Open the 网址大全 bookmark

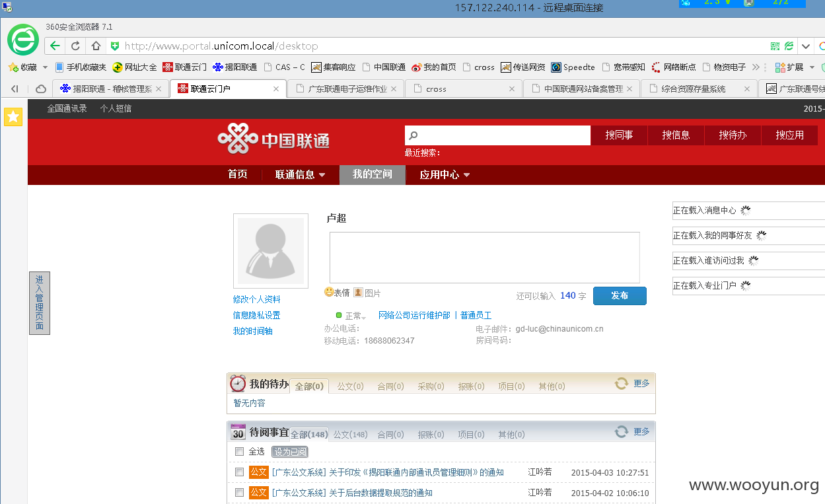(135, 67)
